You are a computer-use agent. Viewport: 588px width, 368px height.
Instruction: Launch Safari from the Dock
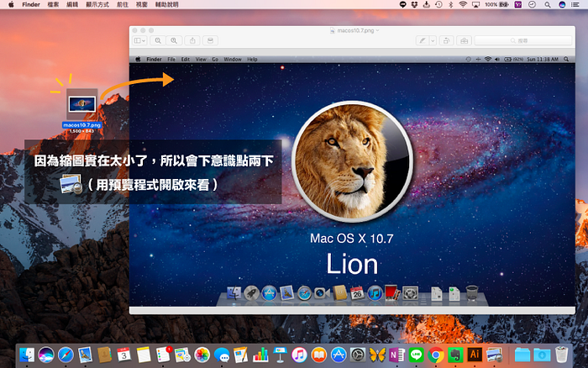tap(66, 355)
